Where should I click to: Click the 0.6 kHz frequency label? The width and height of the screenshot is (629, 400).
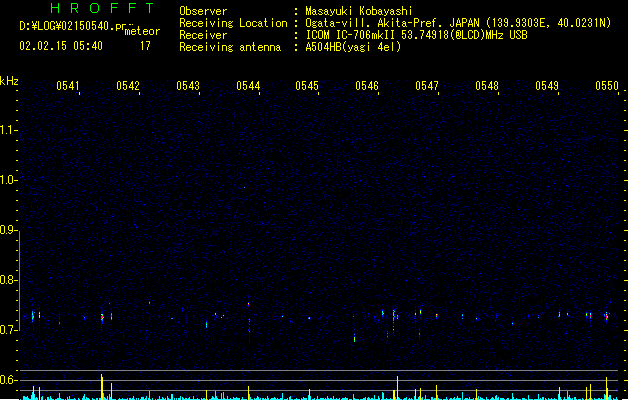[8, 380]
